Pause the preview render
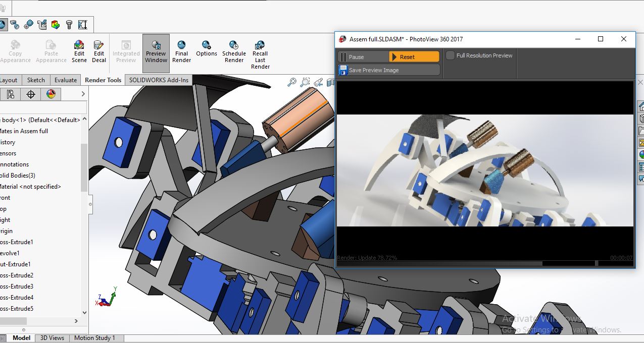The height and width of the screenshot is (343, 644). tap(363, 56)
